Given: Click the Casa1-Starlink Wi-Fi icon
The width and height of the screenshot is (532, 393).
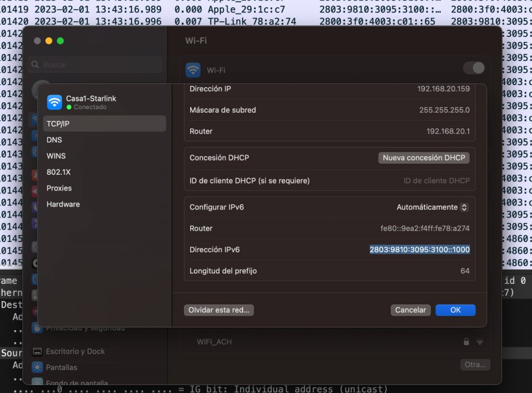Looking at the screenshot, I should 55,102.
